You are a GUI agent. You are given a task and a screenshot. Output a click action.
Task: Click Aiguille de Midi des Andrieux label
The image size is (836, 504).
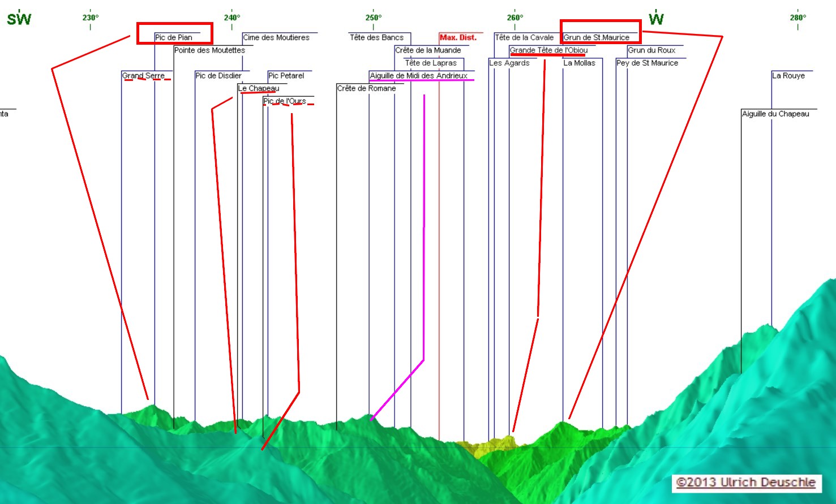click(x=418, y=76)
